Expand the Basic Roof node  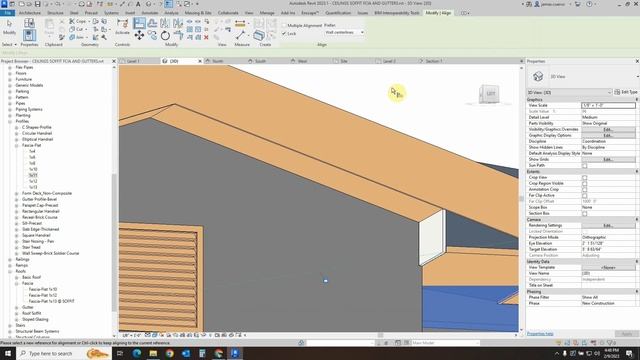[x=17, y=277]
